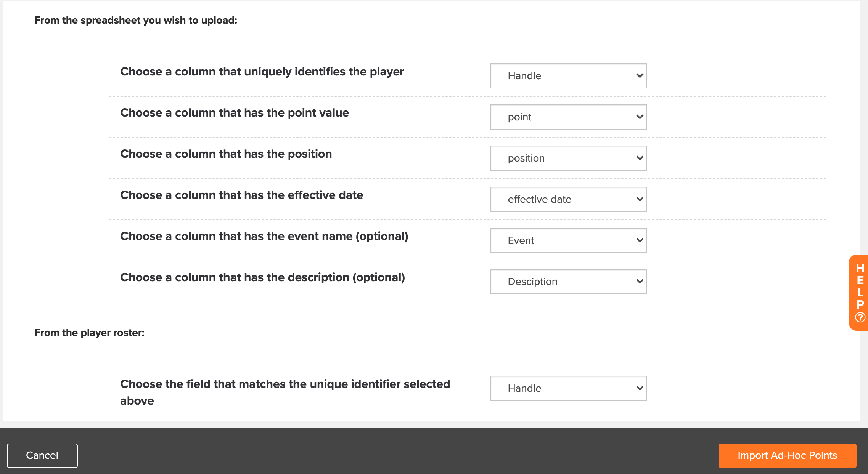Click the 'matches the unique identifier' label
868x474 pixels.
tap(285, 392)
